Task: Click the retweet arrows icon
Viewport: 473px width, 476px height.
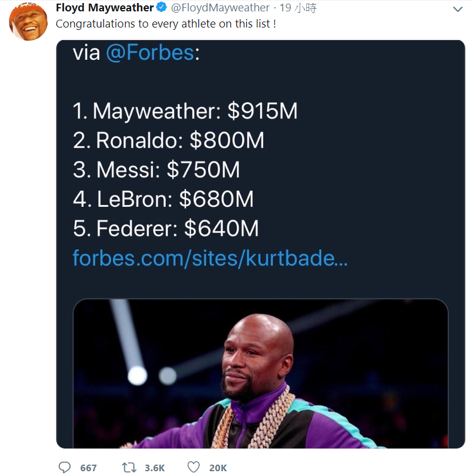Action: tap(129, 468)
